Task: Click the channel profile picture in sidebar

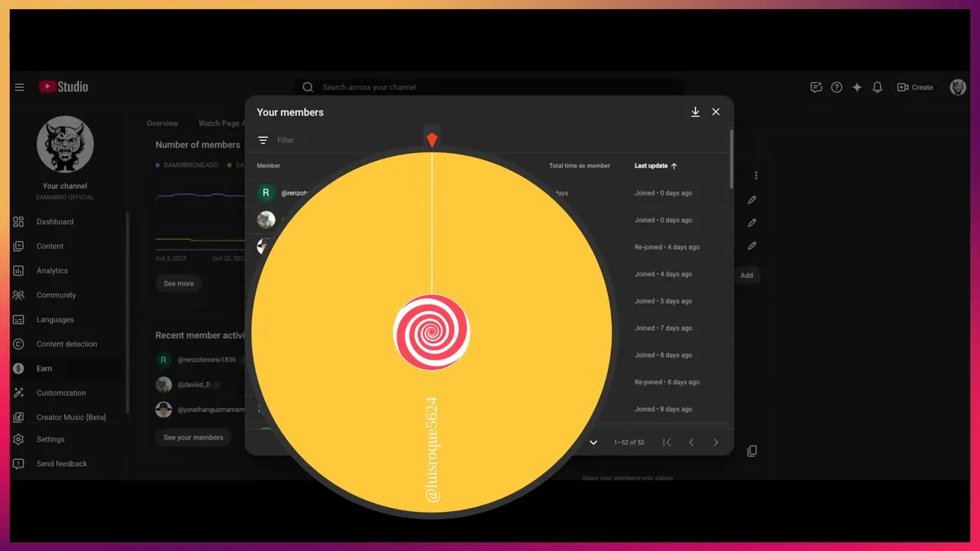Action: (x=65, y=145)
